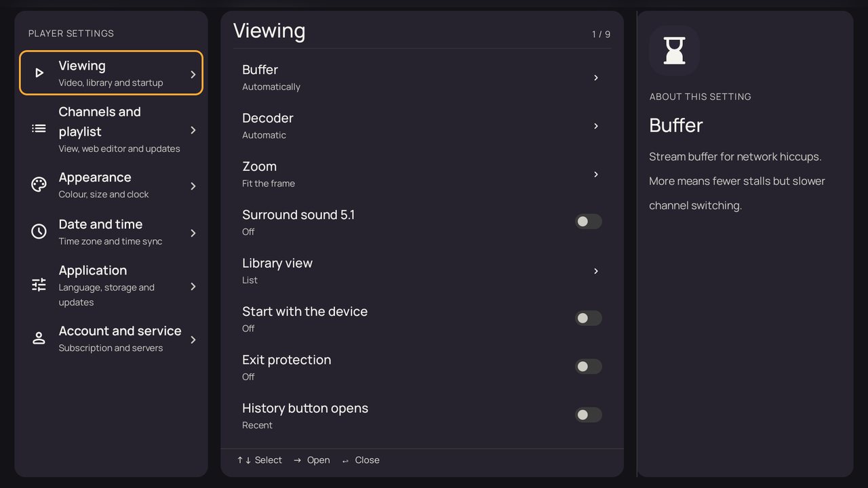The width and height of the screenshot is (868, 488).
Task: Click the chevron on Channels and playlist row
Action: 193,130
